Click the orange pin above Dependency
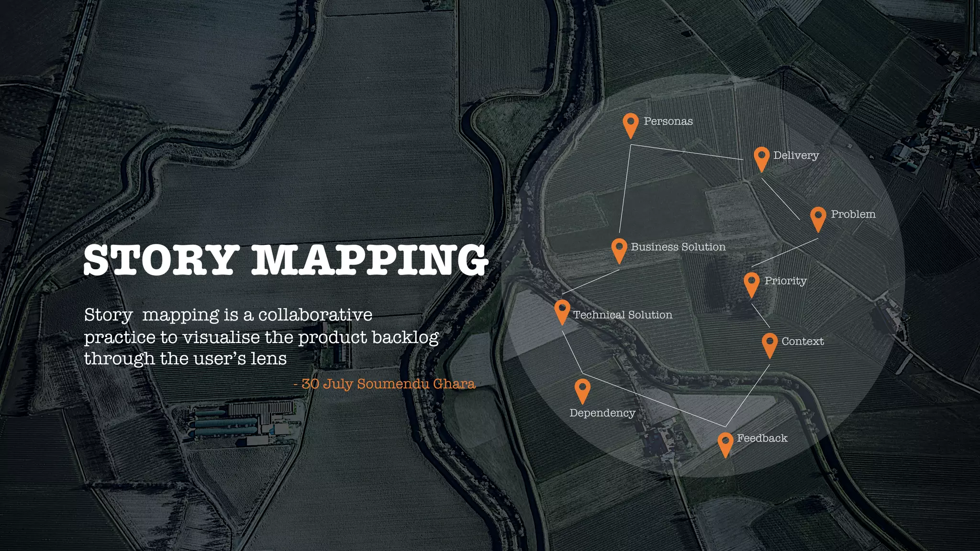This screenshot has height=551, width=980. (x=582, y=391)
